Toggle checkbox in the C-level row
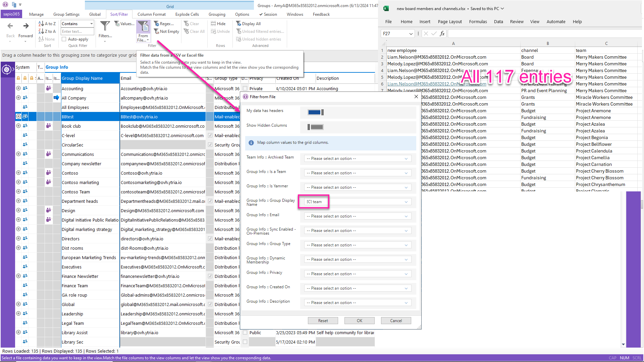This screenshot has width=644, height=362. (210, 135)
